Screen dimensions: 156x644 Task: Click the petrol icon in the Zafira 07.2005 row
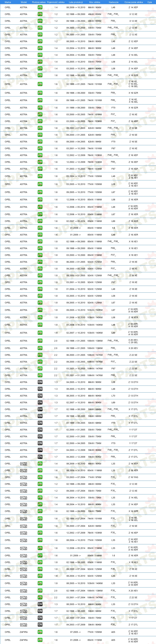click(40, 632)
